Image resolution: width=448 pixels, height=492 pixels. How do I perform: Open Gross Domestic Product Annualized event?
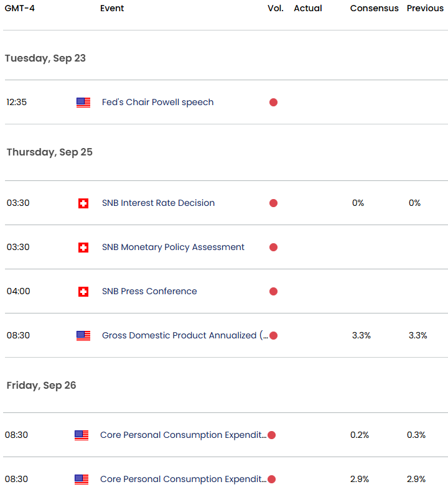click(179, 336)
